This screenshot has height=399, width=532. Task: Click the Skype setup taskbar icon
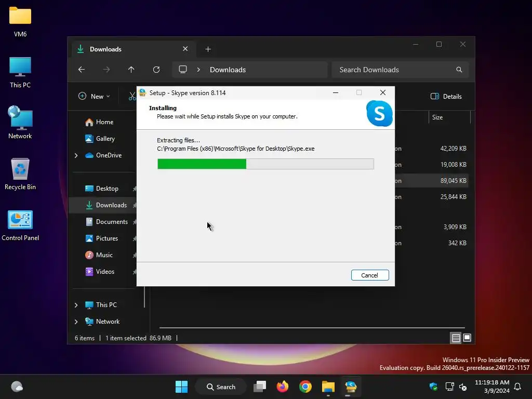[351, 387]
